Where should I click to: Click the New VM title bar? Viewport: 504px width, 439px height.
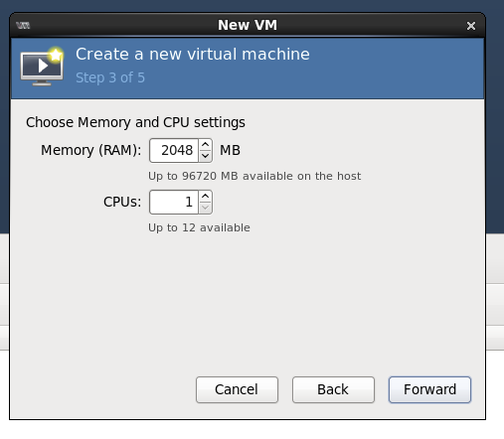(248, 25)
